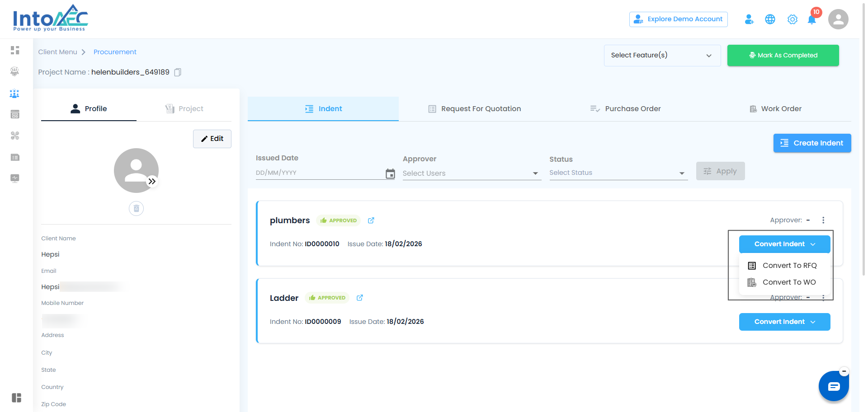Select the Project tab

184,109
